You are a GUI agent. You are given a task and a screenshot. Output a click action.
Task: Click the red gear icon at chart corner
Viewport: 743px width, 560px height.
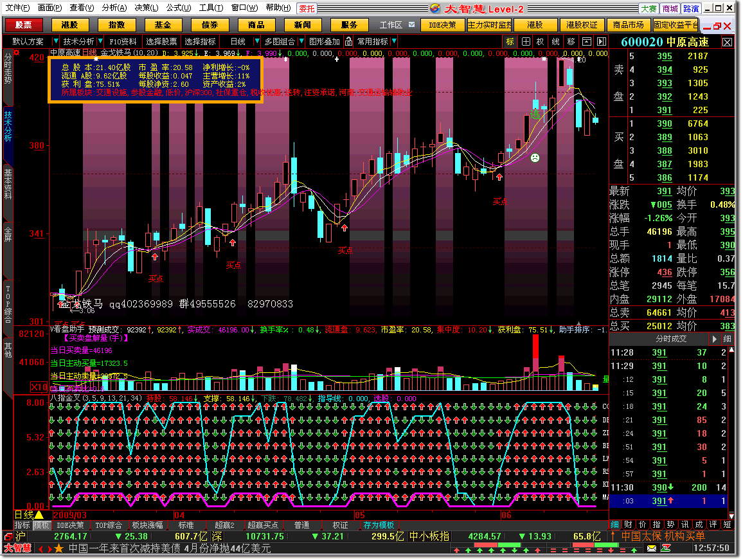point(17,53)
